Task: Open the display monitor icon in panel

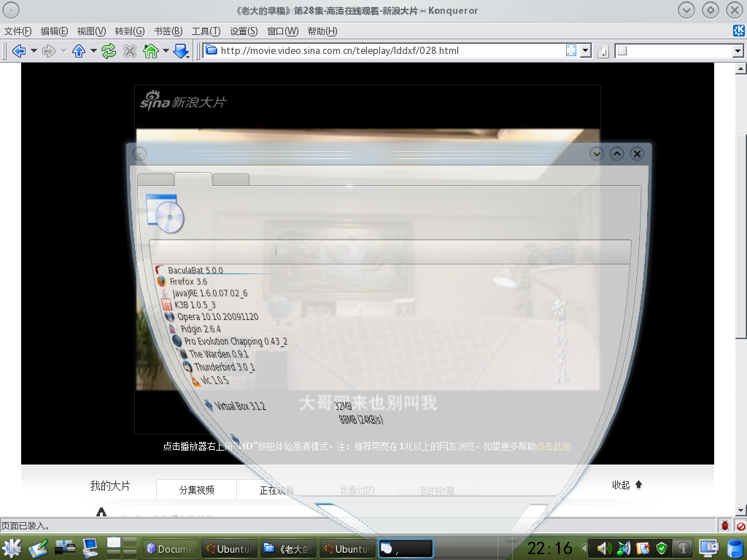Action: coord(709,548)
